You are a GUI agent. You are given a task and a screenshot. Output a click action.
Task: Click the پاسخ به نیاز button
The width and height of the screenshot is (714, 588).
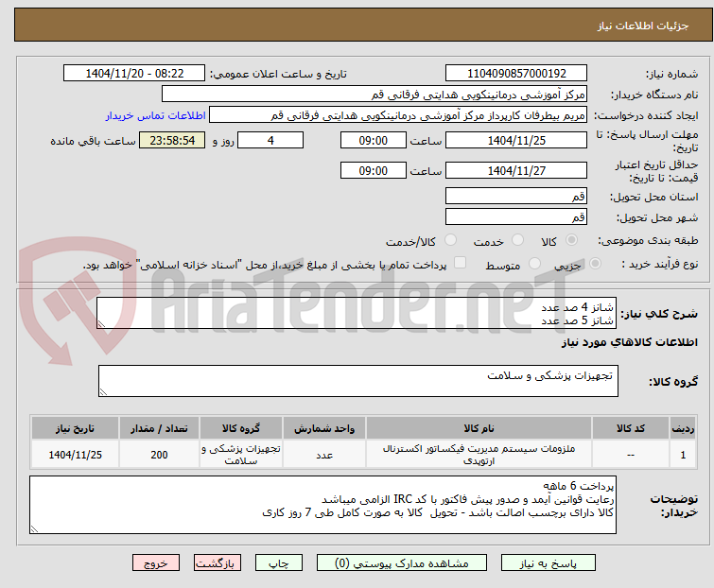548,563
